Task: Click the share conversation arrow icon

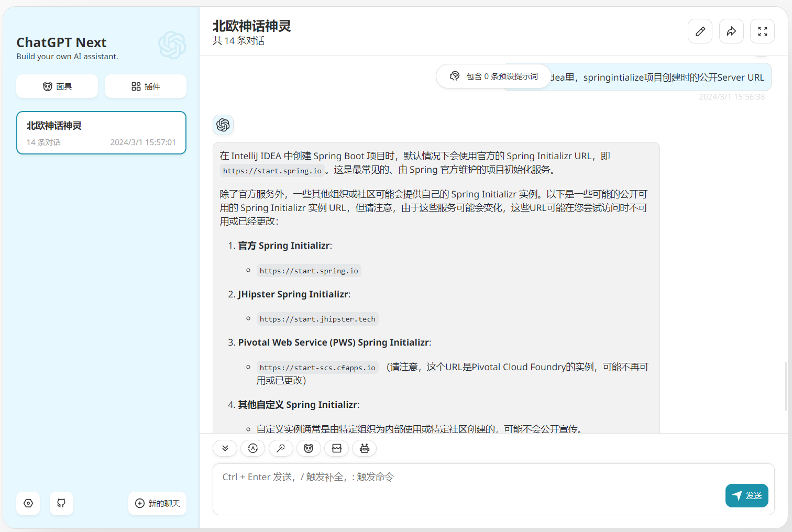Action: [731, 31]
